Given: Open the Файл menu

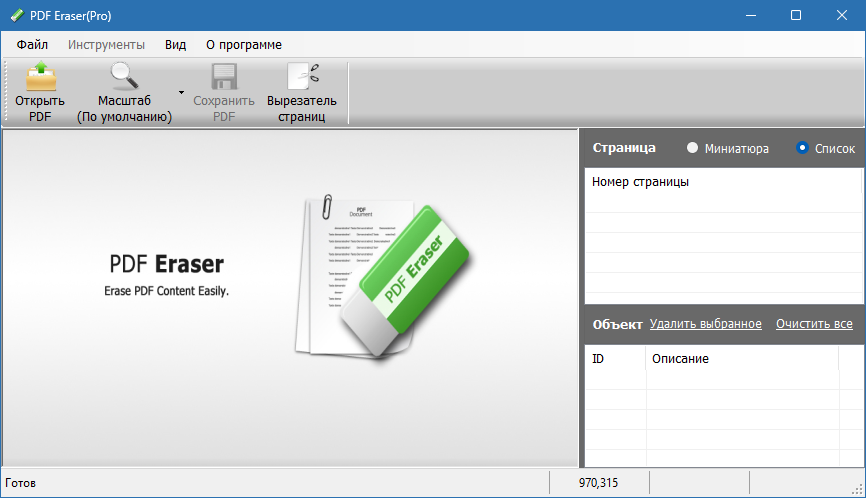Looking at the screenshot, I should point(32,45).
